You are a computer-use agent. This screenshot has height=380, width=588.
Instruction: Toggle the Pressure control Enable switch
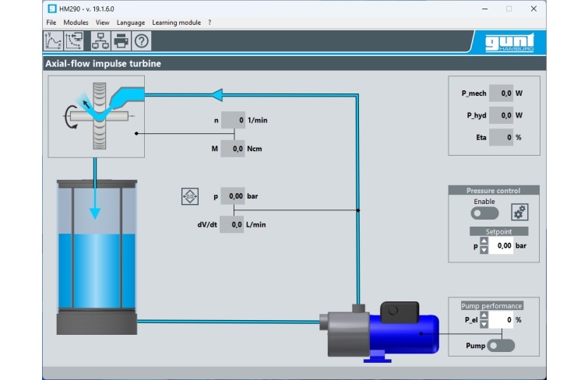pyautogui.click(x=484, y=213)
